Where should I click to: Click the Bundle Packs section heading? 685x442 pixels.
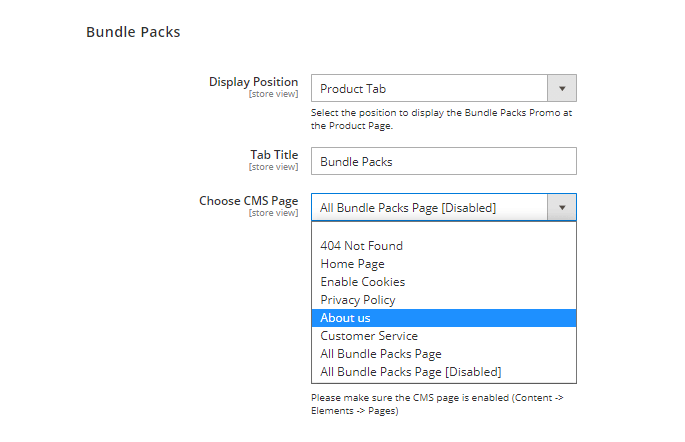tap(133, 32)
